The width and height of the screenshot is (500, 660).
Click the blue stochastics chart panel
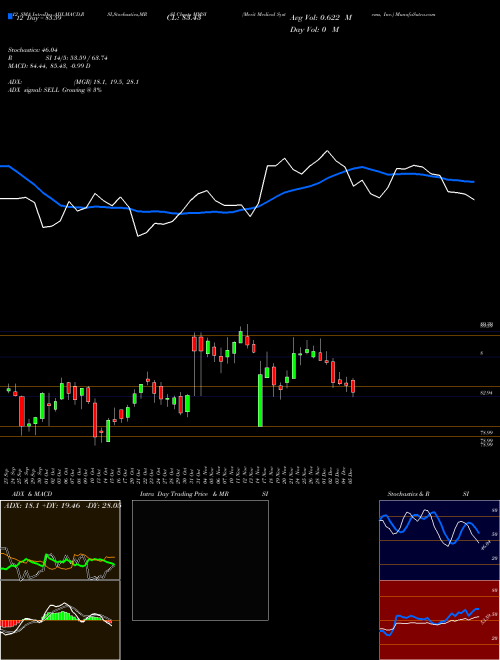(x=439, y=540)
